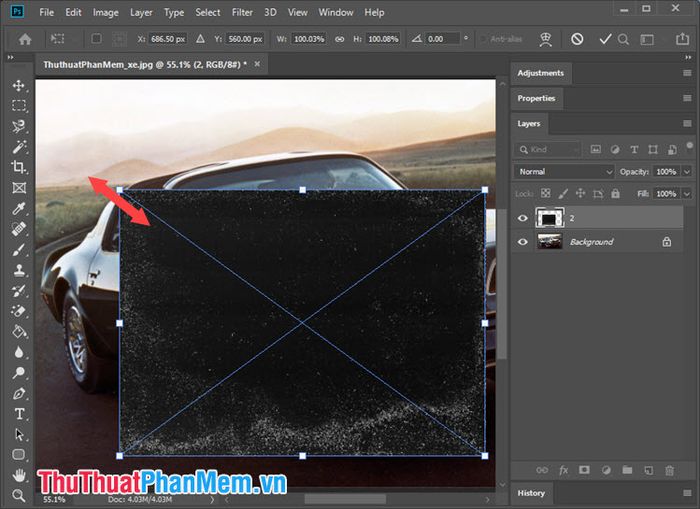
Task: Create a new layer
Action: click(x=648, y=470)
